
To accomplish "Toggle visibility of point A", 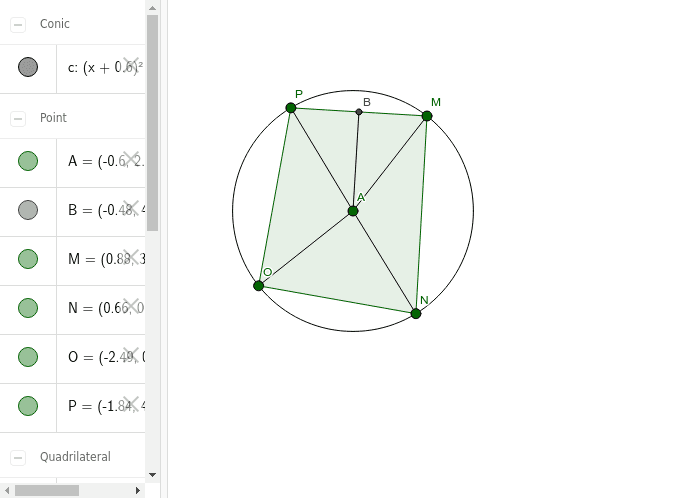I will 28,161.
